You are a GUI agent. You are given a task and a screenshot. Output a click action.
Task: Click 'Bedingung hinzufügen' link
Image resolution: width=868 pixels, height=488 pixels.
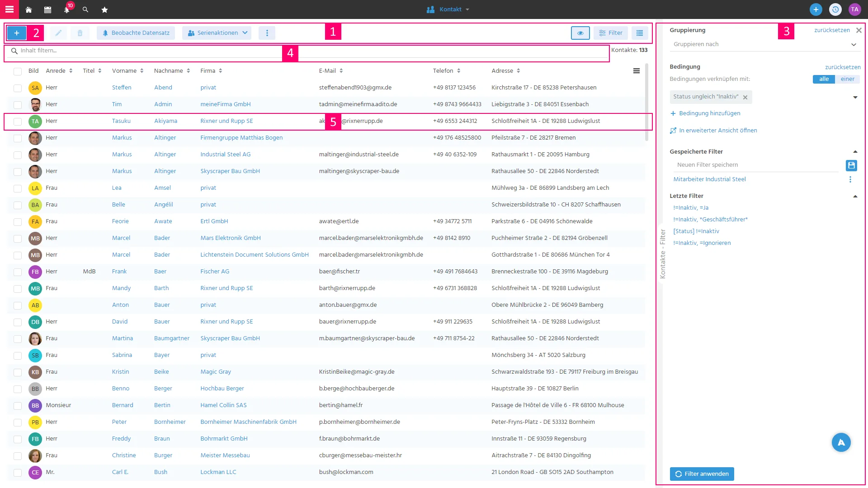pos(705,113)
